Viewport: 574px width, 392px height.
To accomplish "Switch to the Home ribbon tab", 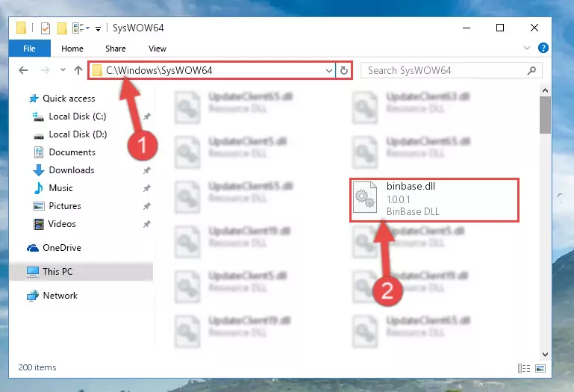I will (x=72, y=49).
